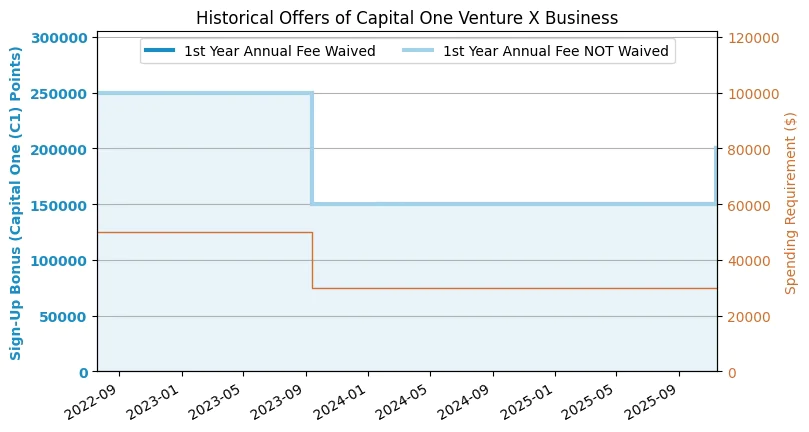Click the 50000 left axis tick label

pyautogui.click(x=66, y=317)
